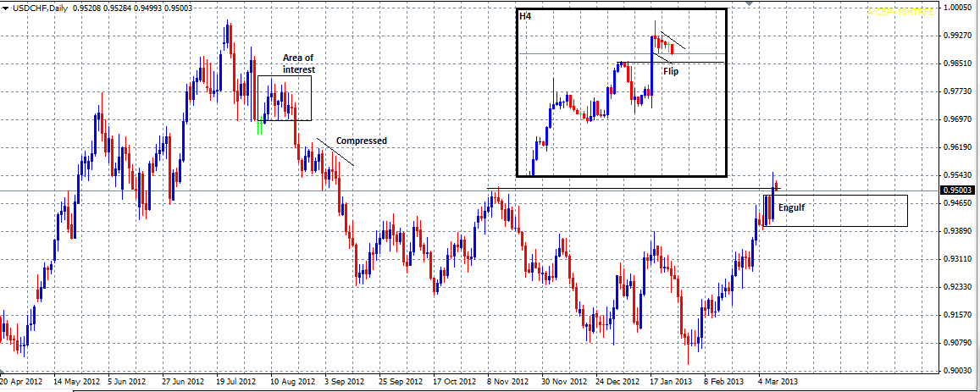Image resolution: width=980 pixels, height=392 pixels.
Task: Click the 'H4' label in the inset chart
Action: pyautogui.click(x=525, y=17)
